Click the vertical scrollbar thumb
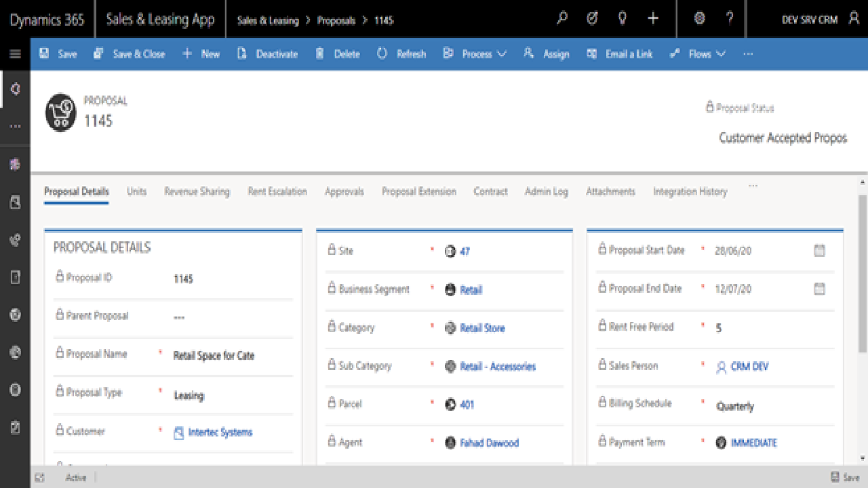Image resolution: width=868 pixels, height=488 pixels. point(863,273)
